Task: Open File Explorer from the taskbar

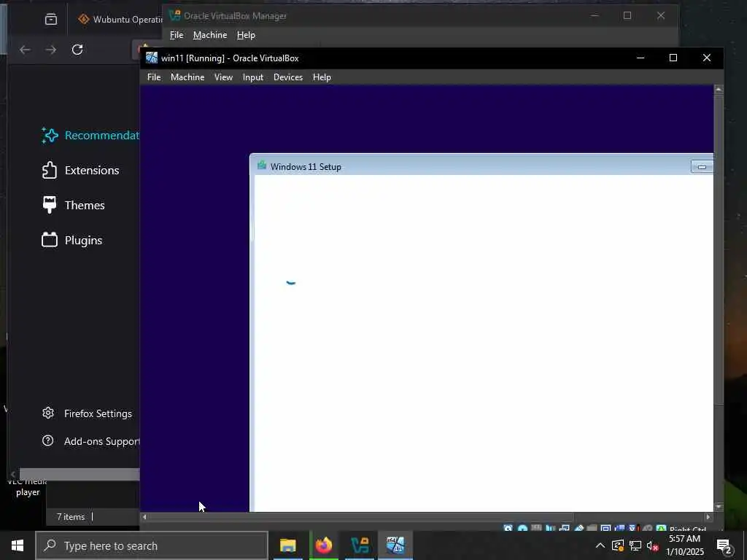Action: 287,545
